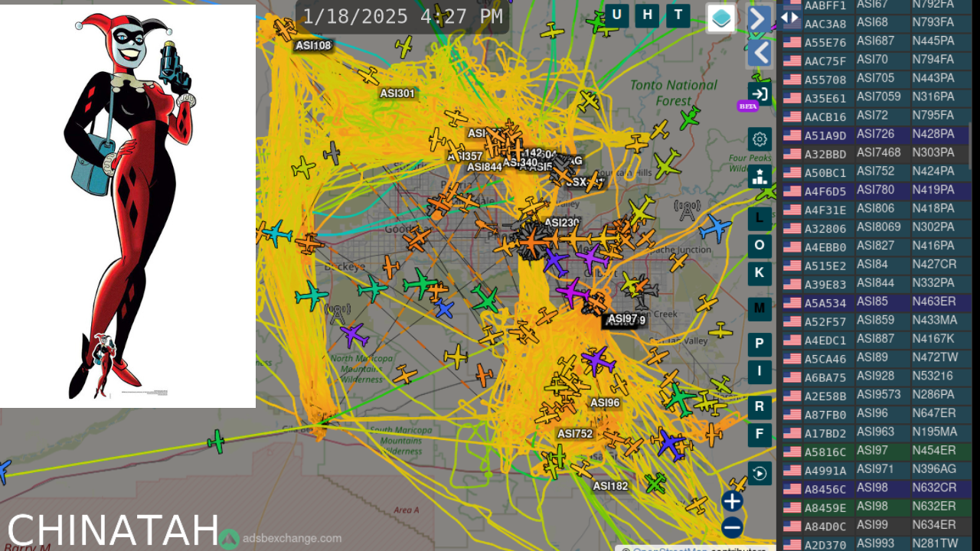Select table row with hex A51A9D
The height and width of the screenshot is (551, 980).
[x=877, y=135]
